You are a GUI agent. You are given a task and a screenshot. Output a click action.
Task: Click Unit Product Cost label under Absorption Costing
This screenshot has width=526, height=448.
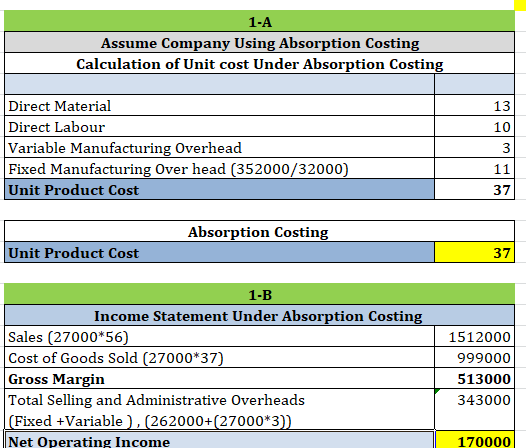pos(219,252)
